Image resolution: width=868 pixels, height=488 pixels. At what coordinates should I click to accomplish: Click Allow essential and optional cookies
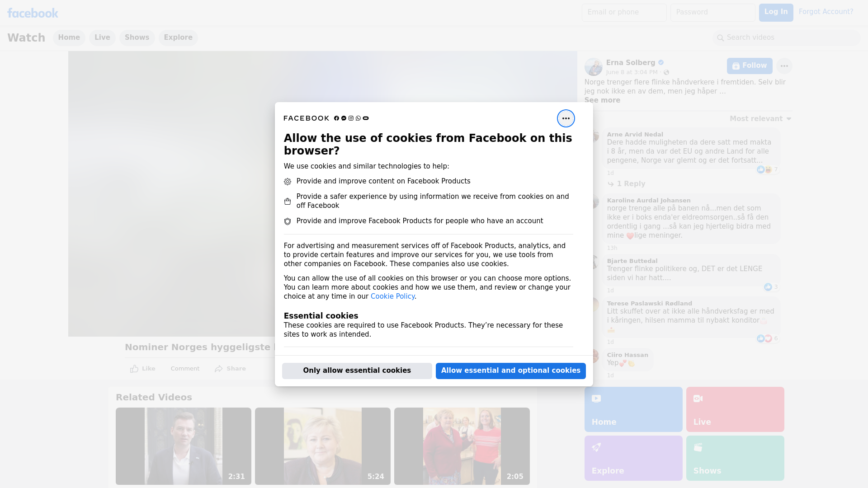pyautogui.click(x=510, y=371)
